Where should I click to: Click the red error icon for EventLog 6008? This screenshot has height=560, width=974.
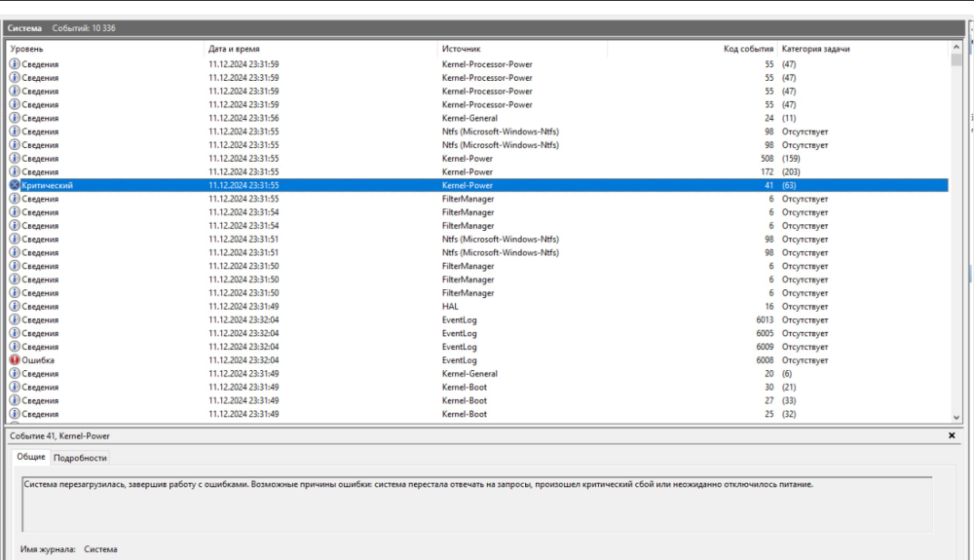tap(15, 360)
